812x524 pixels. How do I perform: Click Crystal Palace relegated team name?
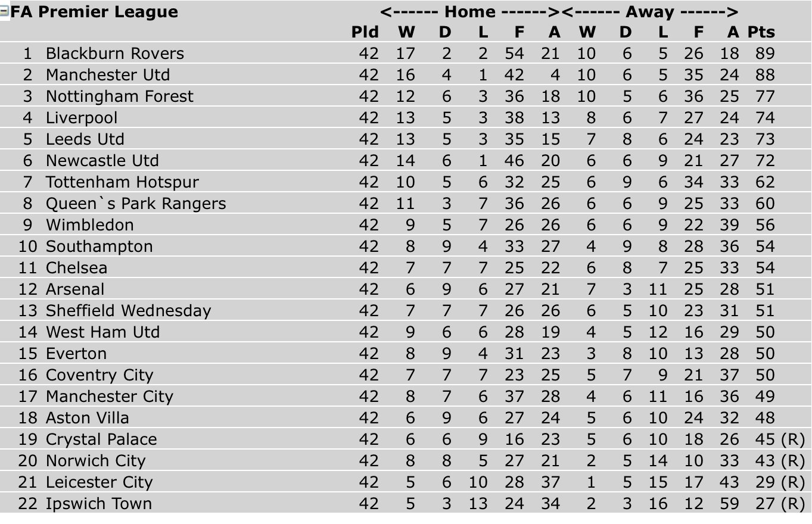pos(101,439)
